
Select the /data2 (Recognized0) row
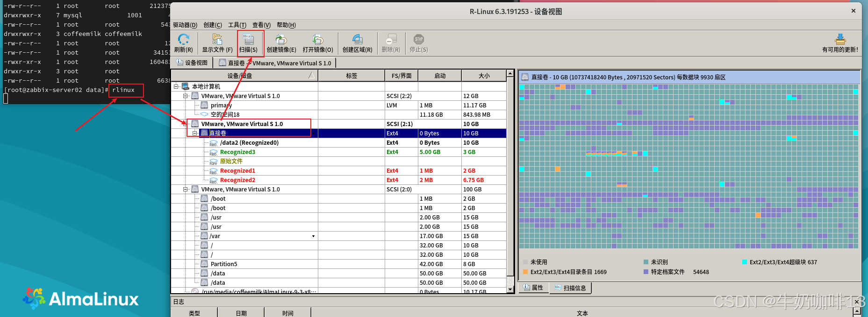pyautogui.click(x=339, y=142)
